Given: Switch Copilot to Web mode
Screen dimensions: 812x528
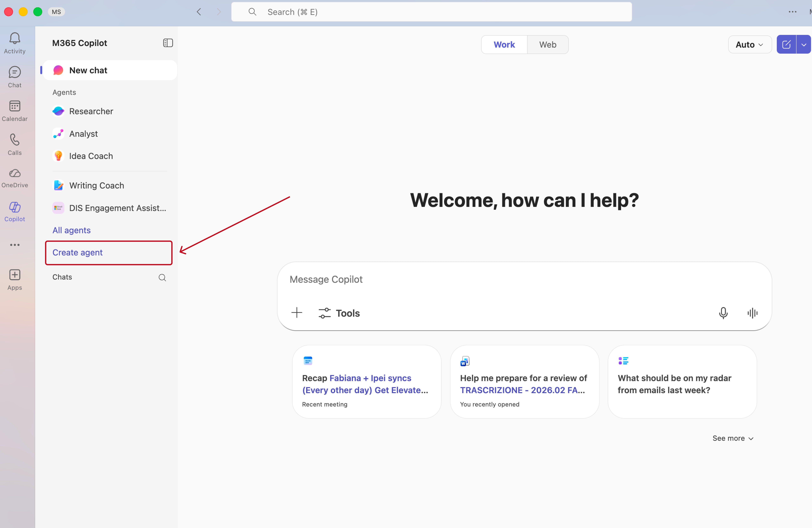Looking at the screenshot, I should tap(547, 44).
